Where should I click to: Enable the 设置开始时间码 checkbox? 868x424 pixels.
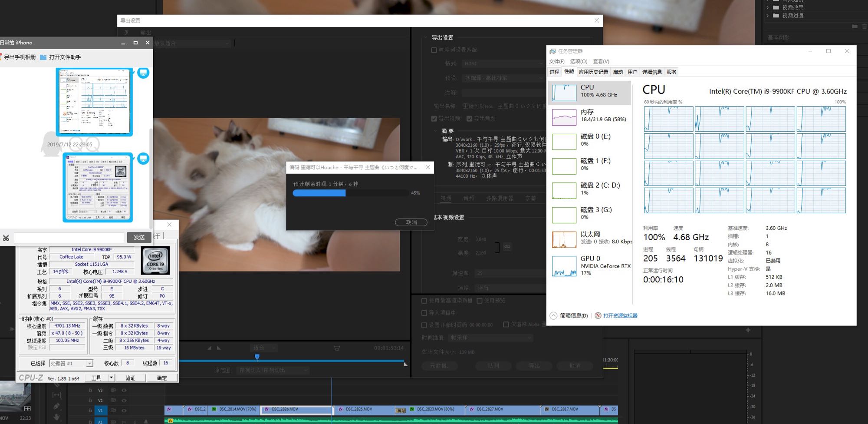pyautogui.click(x=424, y=325)
